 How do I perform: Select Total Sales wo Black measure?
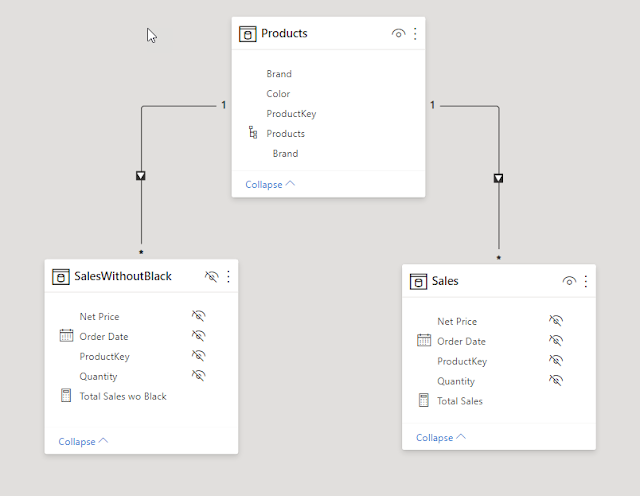click(x=123, y=396)
